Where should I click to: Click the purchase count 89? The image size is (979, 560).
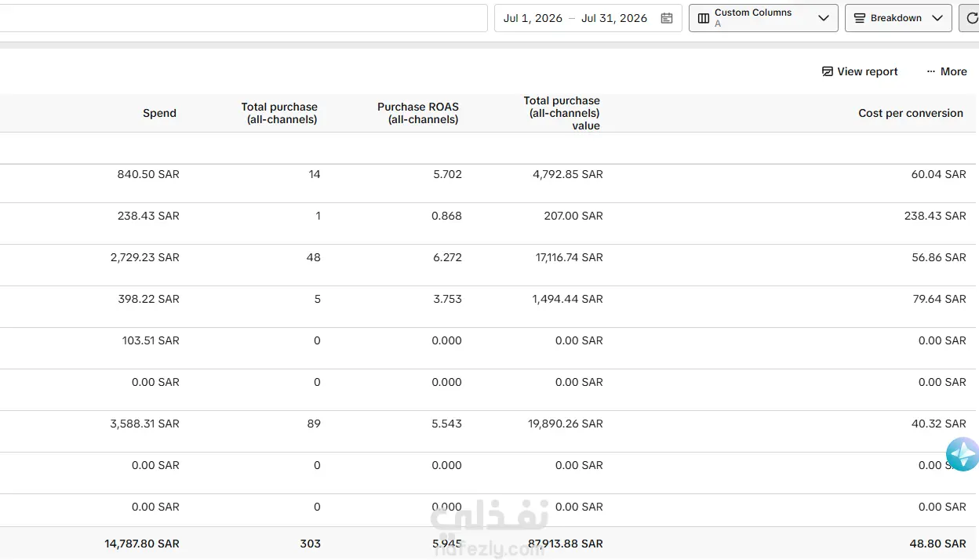click(314, 424)
